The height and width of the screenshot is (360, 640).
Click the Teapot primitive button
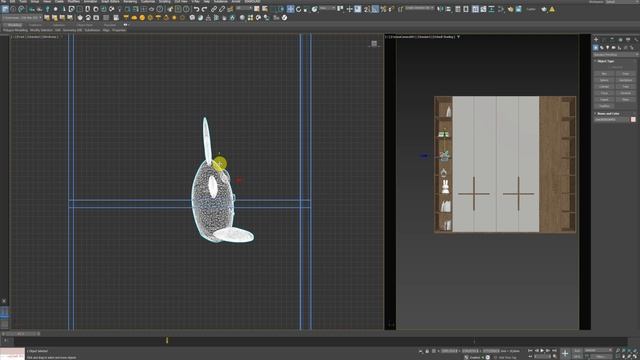[x=604, y=100]
